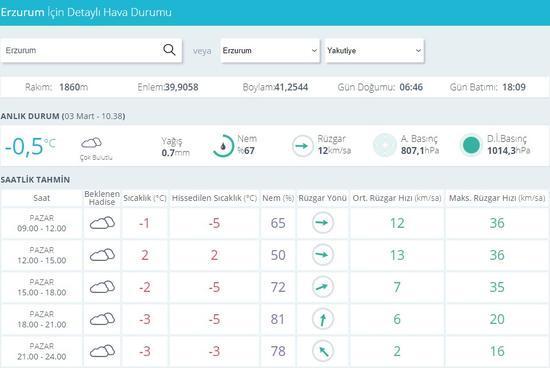Image resolution: width=550 pixels, height=368 pixels.
Task: Click temperature -1 in 09.00 - 12.00 row
Action: (144, 223)
